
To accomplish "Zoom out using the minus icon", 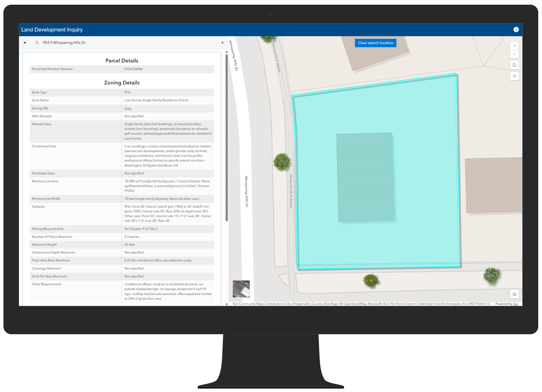I will coord(515,54).
